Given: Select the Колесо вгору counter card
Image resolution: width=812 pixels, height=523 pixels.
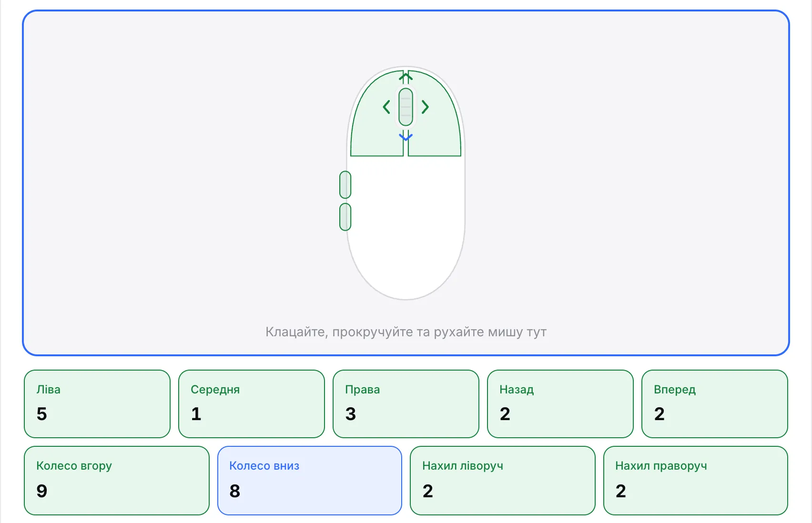Looking at the screenshot, I should [117, 481].
